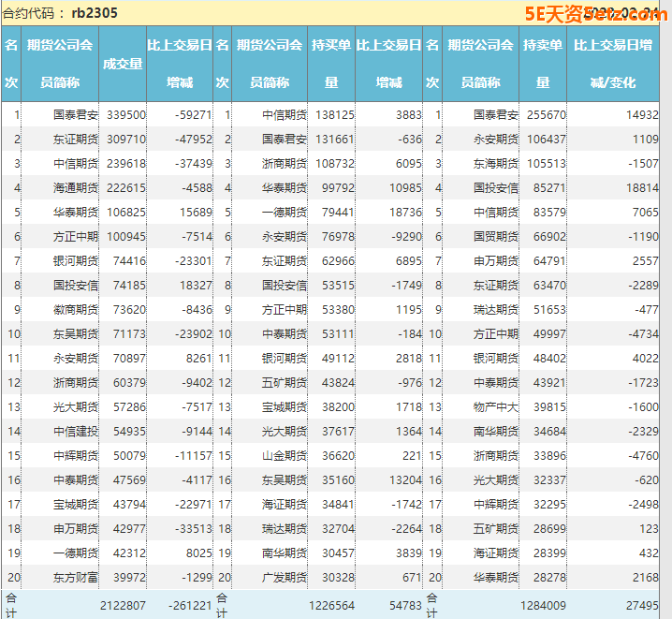Viewport: 672px width, 619px height.
Task: Click 物产中大 company name
Action: [x=496, y=406]
